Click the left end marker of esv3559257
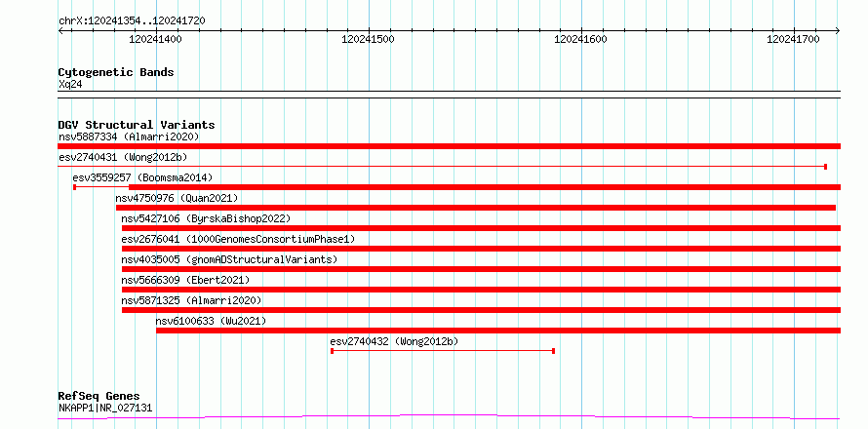868x429 pixels. point(74,187)
